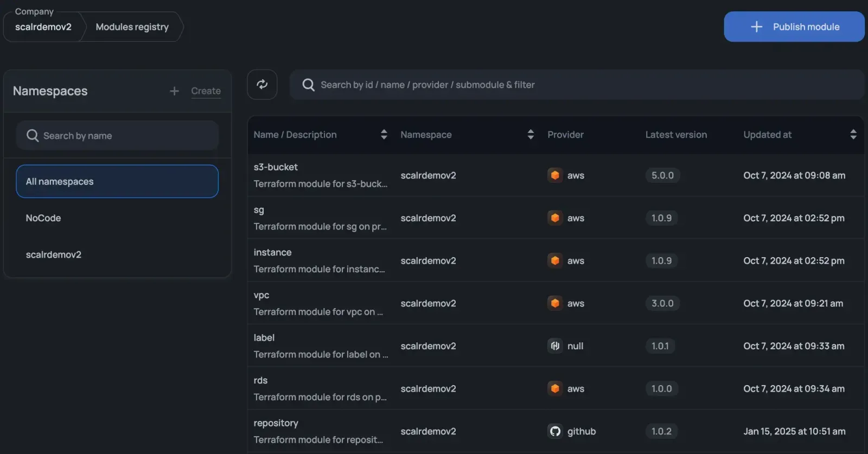Open the vpc module row

coord(261,295)
